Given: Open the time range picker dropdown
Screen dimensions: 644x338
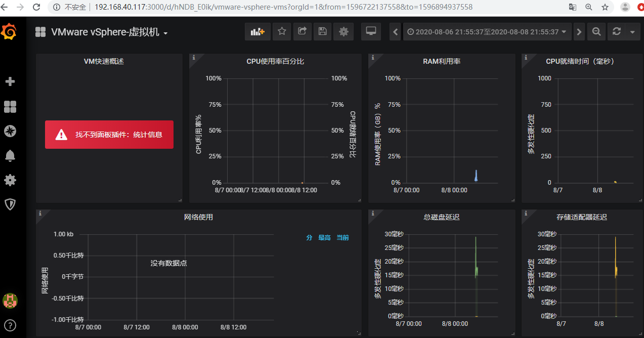Looking at the screenshot, I should [487, 31].
